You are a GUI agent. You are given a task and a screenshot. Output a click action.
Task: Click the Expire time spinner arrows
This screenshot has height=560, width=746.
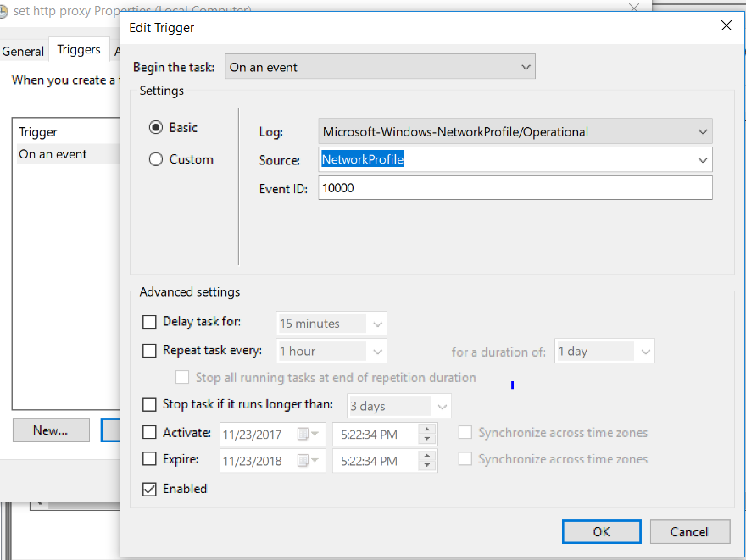coord(428,461)
